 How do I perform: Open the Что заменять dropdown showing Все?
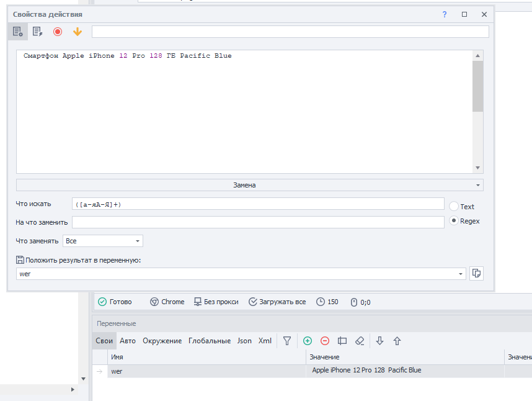(103, 241)
